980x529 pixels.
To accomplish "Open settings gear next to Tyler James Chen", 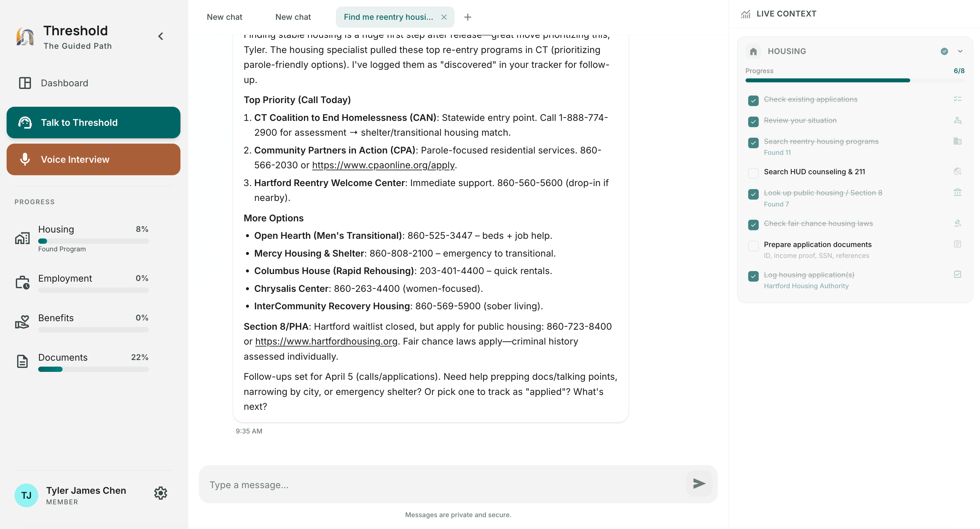I will coord(161,493).
